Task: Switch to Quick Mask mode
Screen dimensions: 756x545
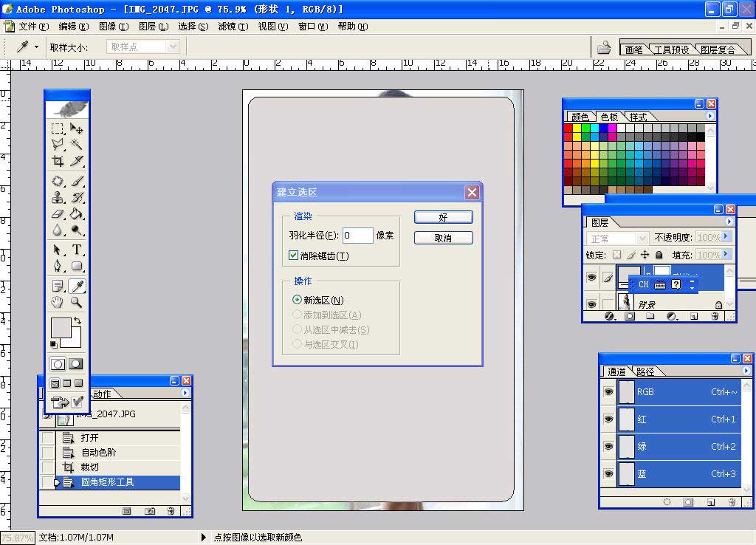Action: coord(76,364)
